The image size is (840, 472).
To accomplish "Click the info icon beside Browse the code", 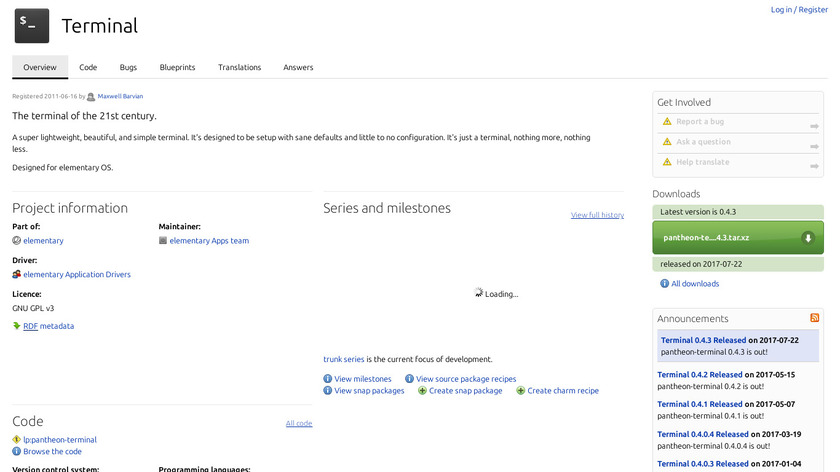I will point(17,451).
